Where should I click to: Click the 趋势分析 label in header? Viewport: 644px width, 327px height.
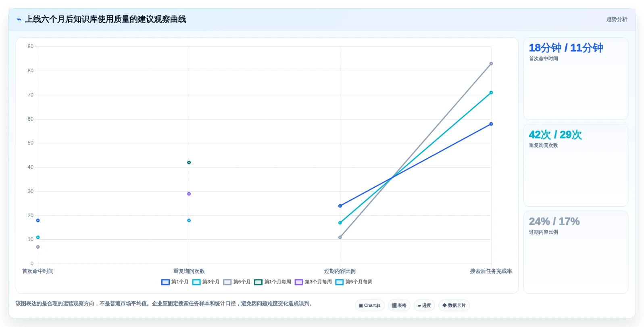click(617, 19)
